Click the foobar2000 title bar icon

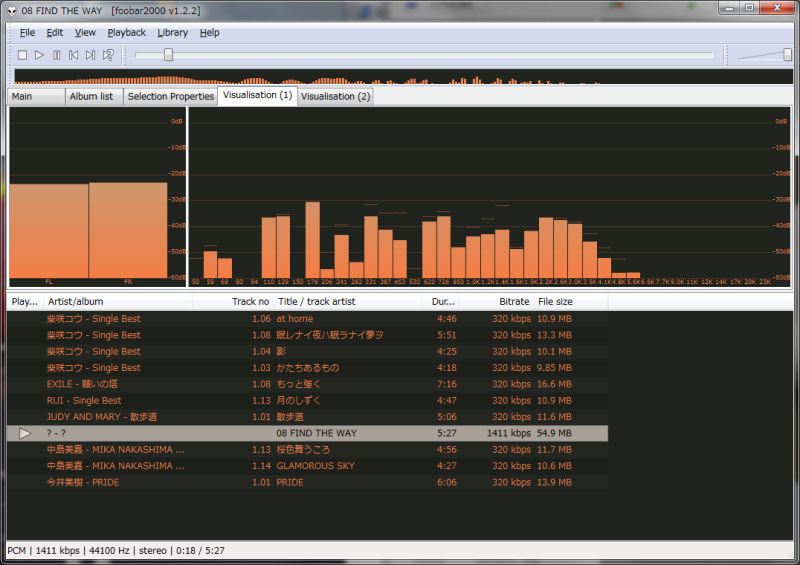pyautogui.click(x=11, y=10)
